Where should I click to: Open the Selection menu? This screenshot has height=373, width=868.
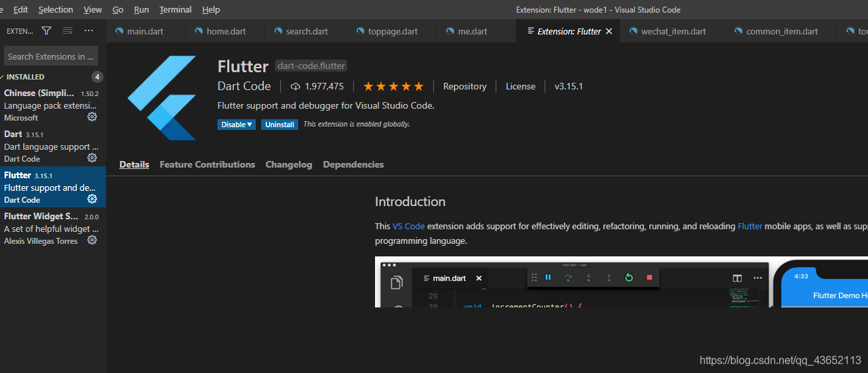56,9
